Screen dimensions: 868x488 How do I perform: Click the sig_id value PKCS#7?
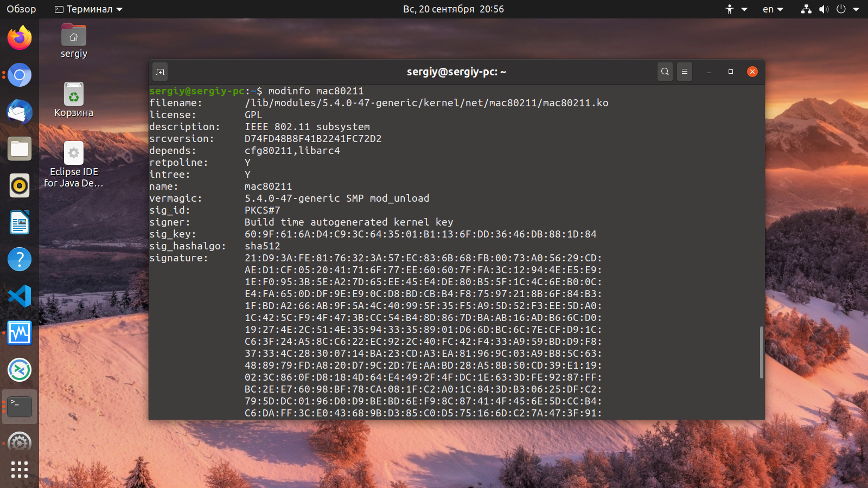pos(262,210)
